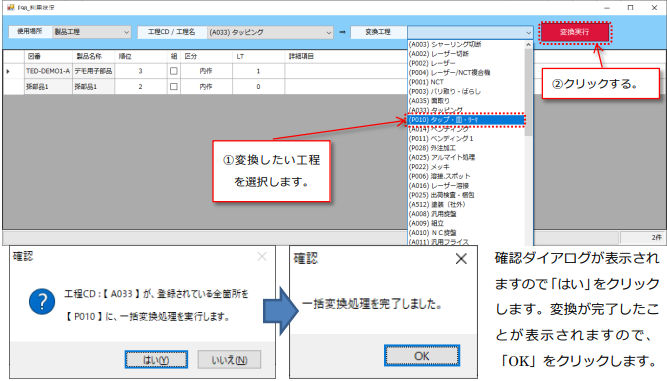Tick the 組 checkbox for 孫部品1 row

coord(174,86)
